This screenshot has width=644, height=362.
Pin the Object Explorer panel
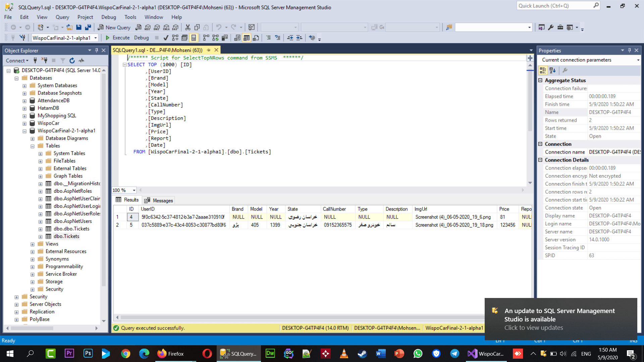coord(97,50)
